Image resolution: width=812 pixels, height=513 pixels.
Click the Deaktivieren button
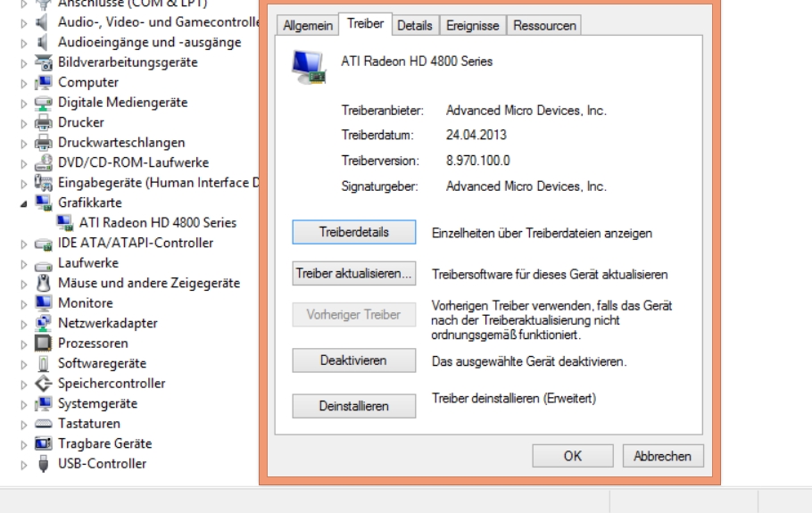point(353,360)
